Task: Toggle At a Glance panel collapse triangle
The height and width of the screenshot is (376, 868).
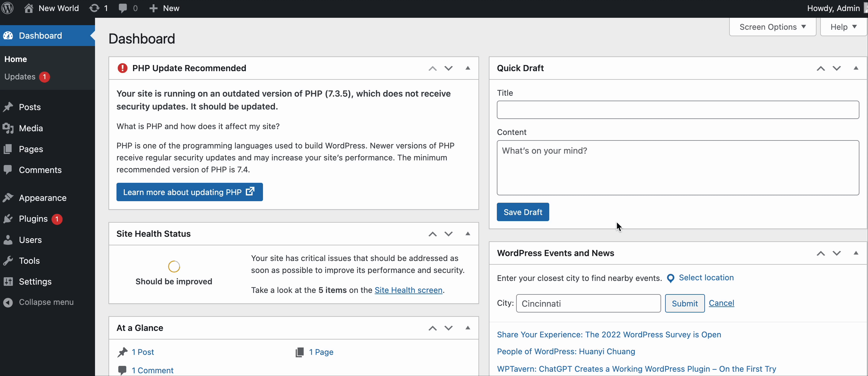Action: pyautogui.click(x=468, y=328)
